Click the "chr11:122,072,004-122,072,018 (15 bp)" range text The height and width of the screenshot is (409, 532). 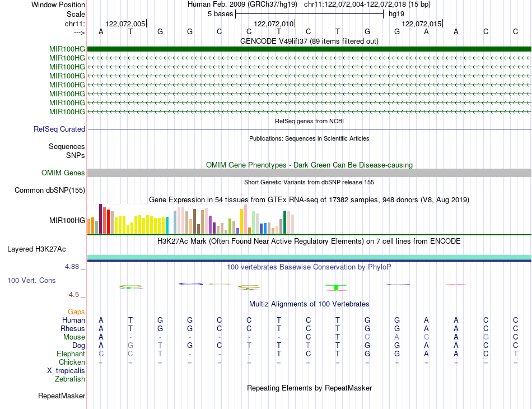coord(367,4)
